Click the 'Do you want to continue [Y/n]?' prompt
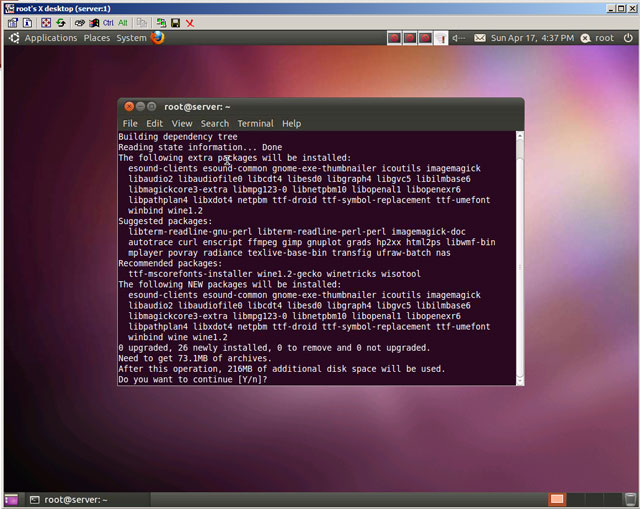The height and width of the screenshot is (509, 640). [193, 380]
